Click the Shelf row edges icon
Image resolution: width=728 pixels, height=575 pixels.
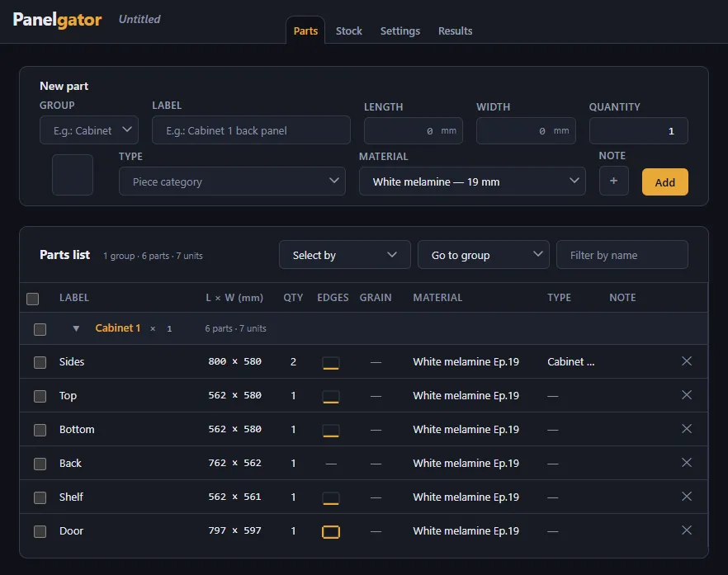pos(330,498)
